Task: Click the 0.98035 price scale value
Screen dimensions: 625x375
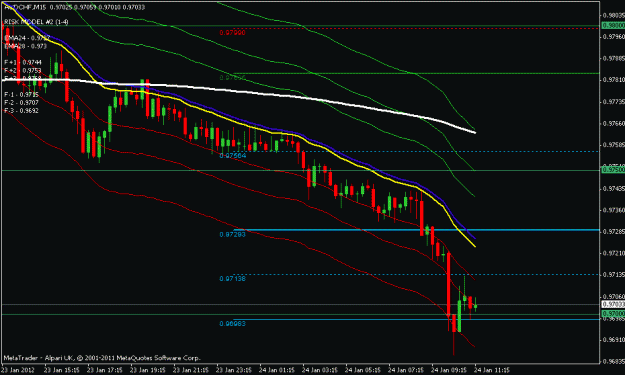Action: tap(614, 16)
